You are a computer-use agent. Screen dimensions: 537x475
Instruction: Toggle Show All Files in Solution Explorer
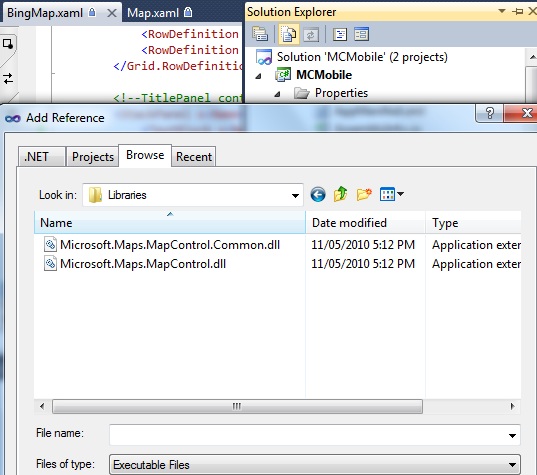coord(289,34)
